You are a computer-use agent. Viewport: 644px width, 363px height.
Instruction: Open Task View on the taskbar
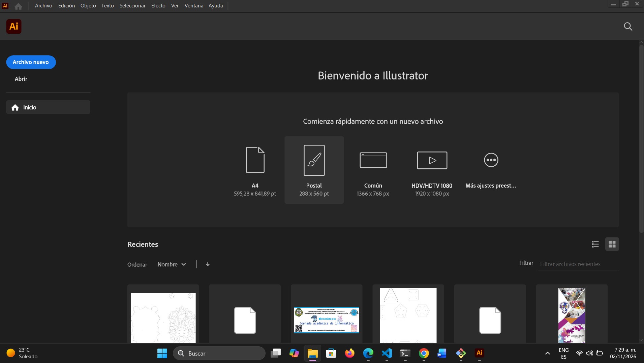pyautogui.click(x=276, y=353)
